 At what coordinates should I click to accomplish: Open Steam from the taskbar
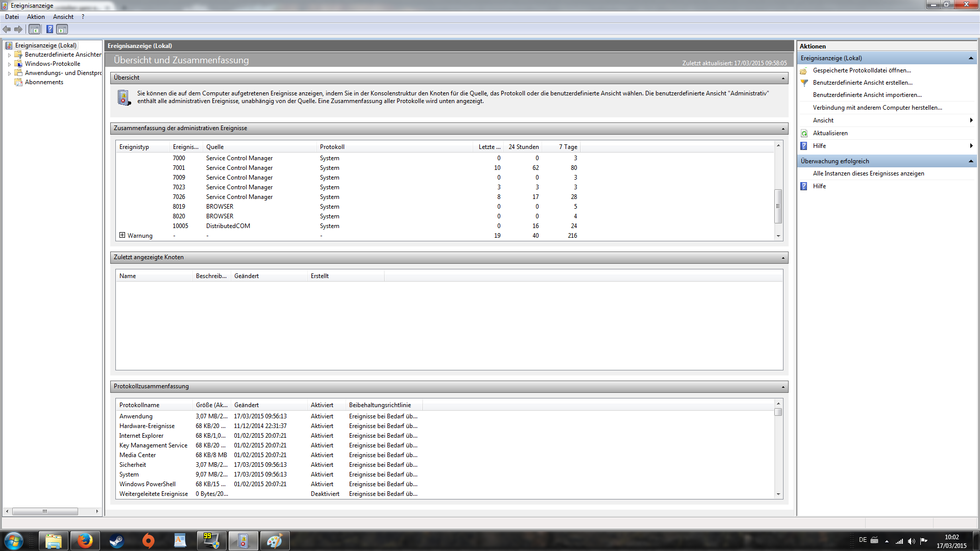click(x=116, y=541)
